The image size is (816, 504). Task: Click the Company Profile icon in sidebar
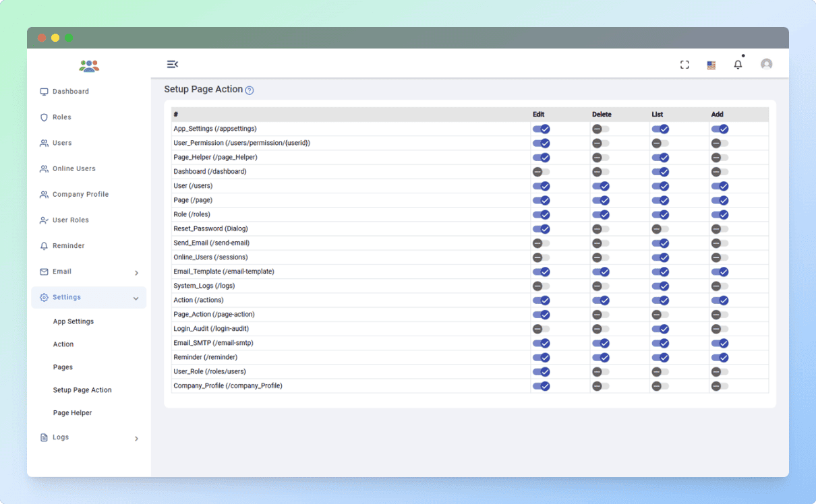click(x=44, y=194)
